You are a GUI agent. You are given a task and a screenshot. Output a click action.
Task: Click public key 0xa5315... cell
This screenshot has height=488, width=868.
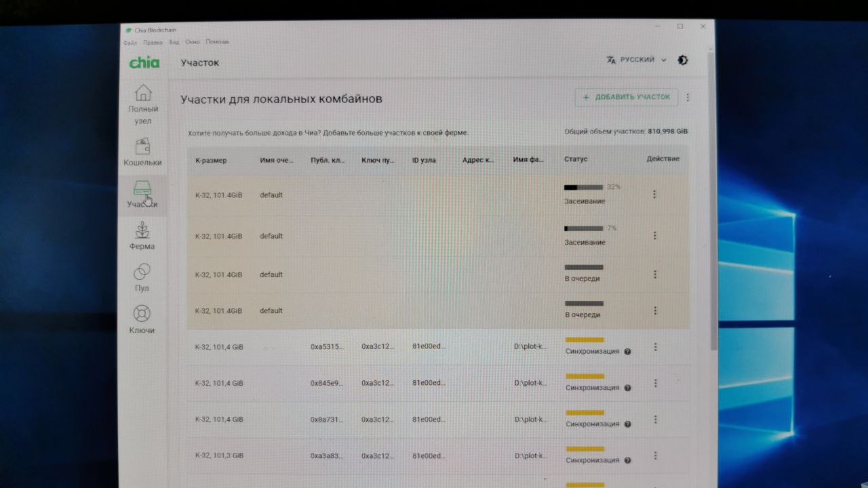[327, 347]
